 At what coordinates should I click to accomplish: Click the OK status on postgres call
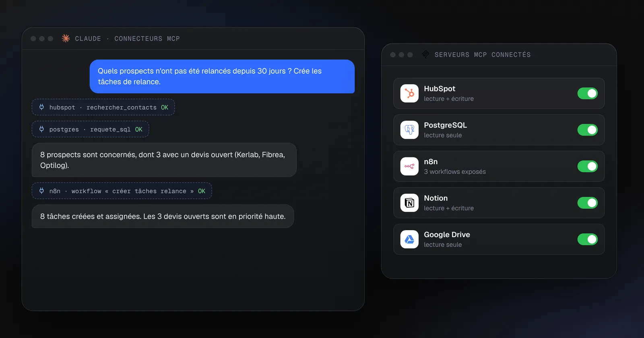coord(139,130)
